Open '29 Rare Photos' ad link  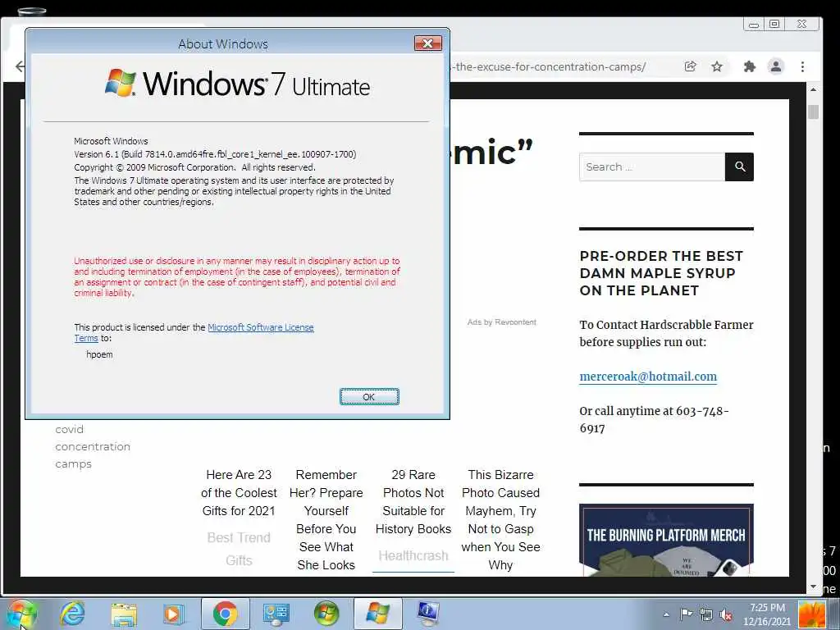(x=413, y=501)
